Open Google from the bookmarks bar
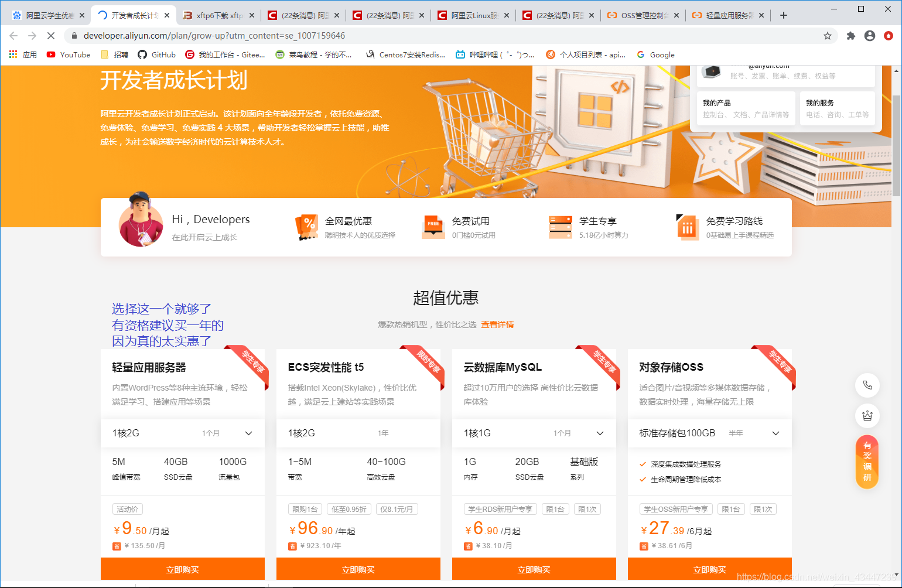Image resolution: width=902 pixels, height=588 pixels. (655, 54)
